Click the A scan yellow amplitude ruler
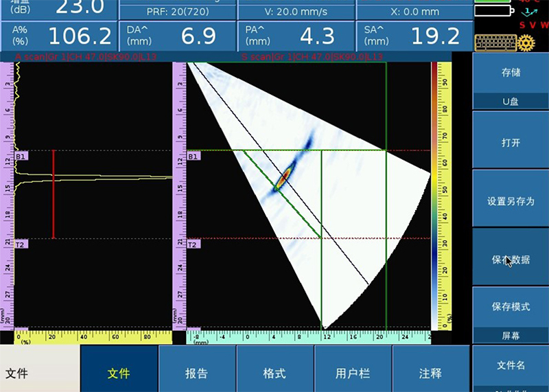The width and height of the screenshot is (549, 392). pos(93,337)
